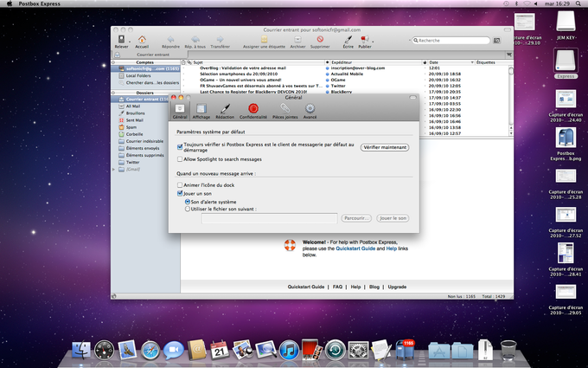This screenshot has width=588, height=368.
Task: Toggle 'Toujours vérifier si Postbox Express' checkbox
Action: pyautogui.click(x=180, y=147)
